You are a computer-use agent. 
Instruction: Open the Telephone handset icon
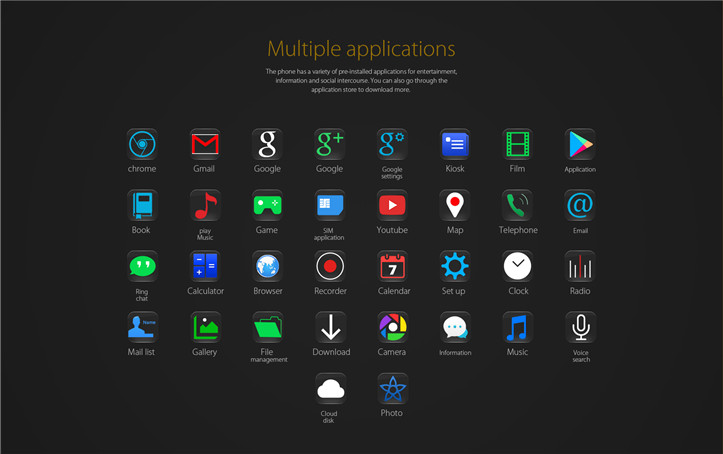point(517,205)
